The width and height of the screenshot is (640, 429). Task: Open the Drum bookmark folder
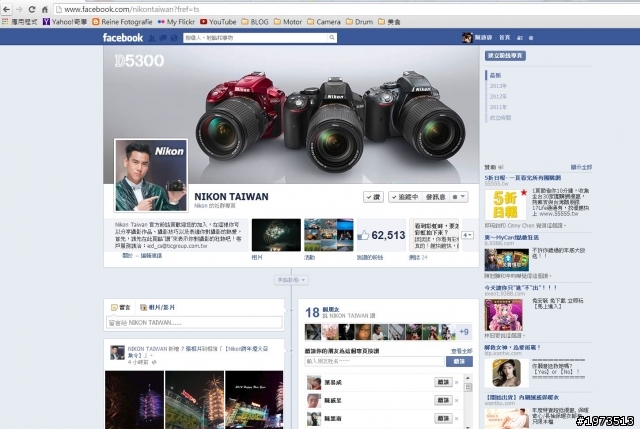tap(359, 22)
